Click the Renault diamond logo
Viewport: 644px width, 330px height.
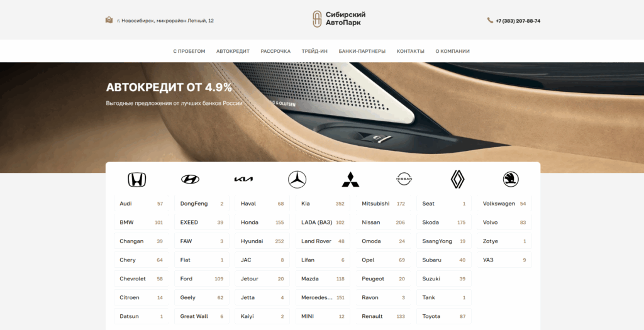(458, 179)
